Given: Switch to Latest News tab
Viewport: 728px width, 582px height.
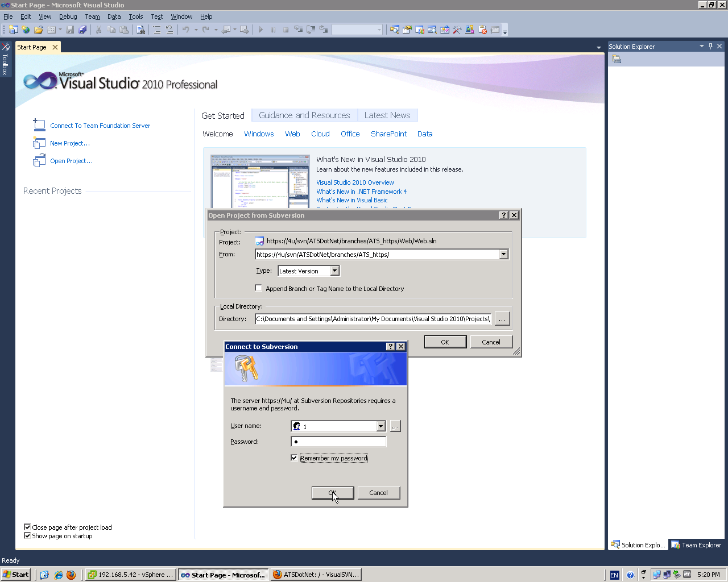Looking at the screenshot, I should point(387,115).
